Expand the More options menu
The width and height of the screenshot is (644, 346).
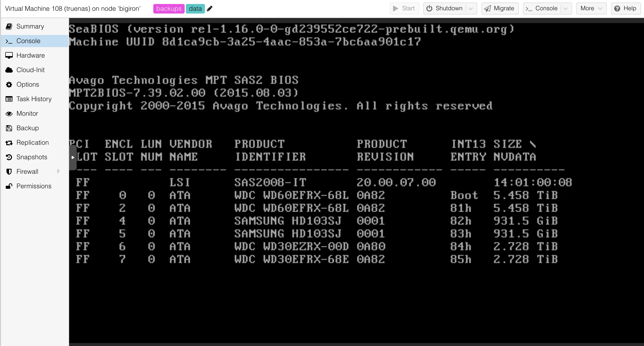tap(591, 8)
